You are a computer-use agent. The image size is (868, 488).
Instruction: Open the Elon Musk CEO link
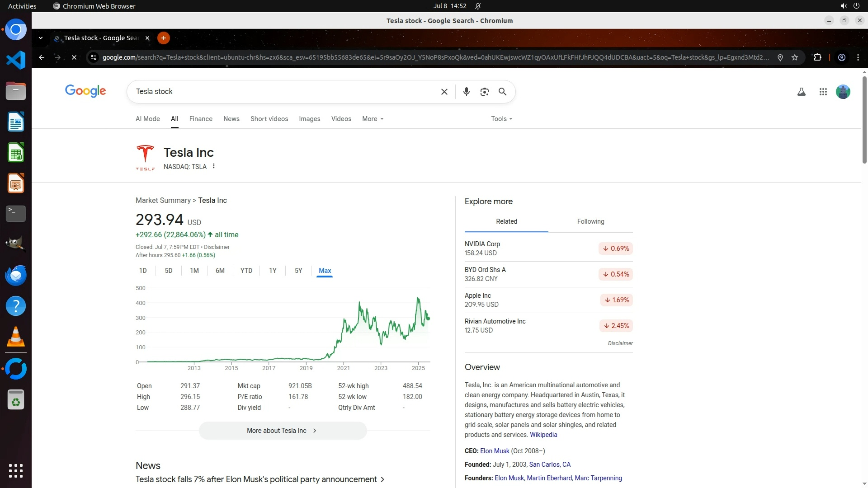(495, 451)
